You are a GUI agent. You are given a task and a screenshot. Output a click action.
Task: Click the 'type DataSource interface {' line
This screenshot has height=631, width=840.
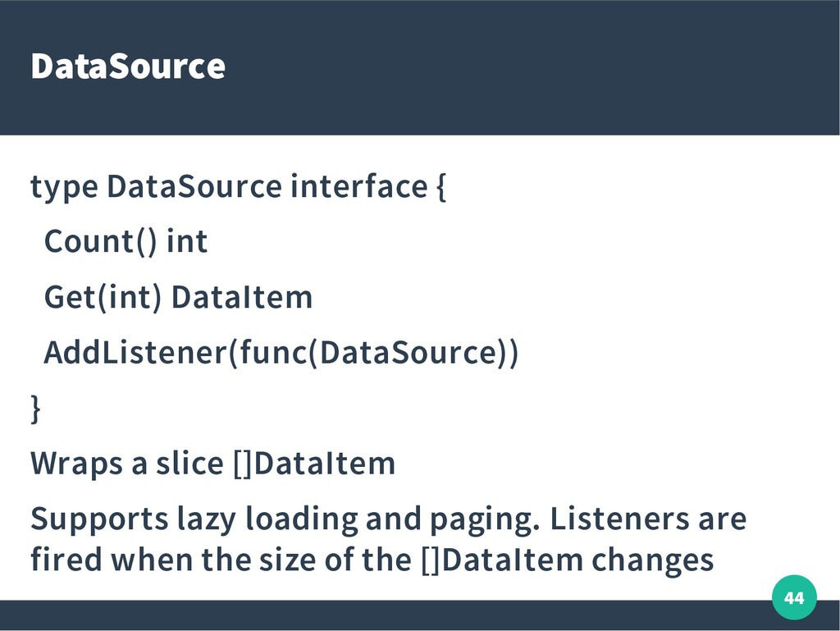click(x=238, y=187)
